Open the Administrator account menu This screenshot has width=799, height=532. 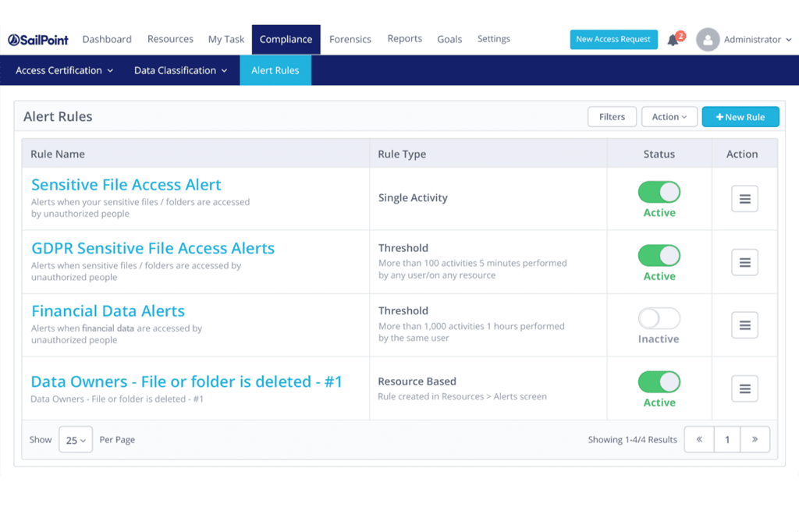tap(758, 40)
